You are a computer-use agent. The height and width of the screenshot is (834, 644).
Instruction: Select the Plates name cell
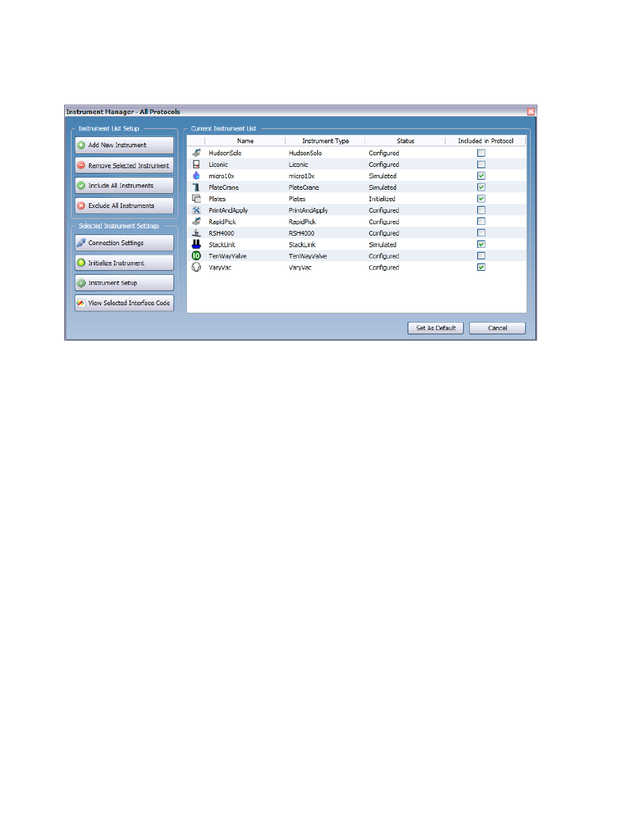[217, 199]
